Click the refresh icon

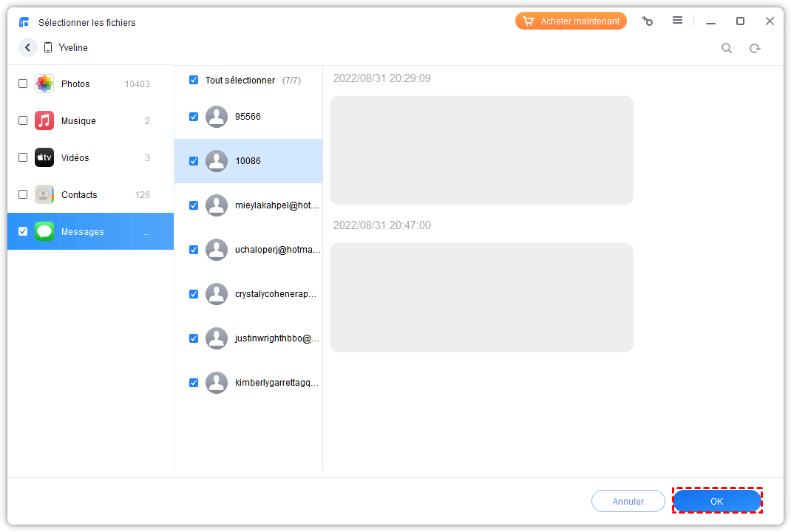click(x=755, y=48)
